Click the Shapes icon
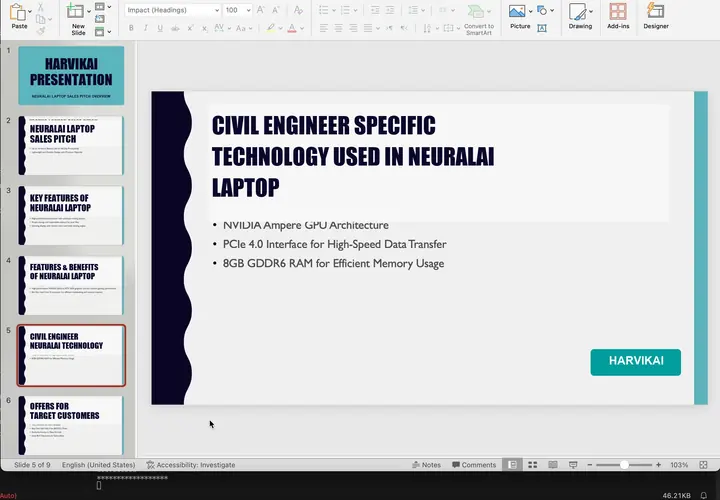This screenshot has height=500, width=720. pyautogui.click(x=542, y=10)
